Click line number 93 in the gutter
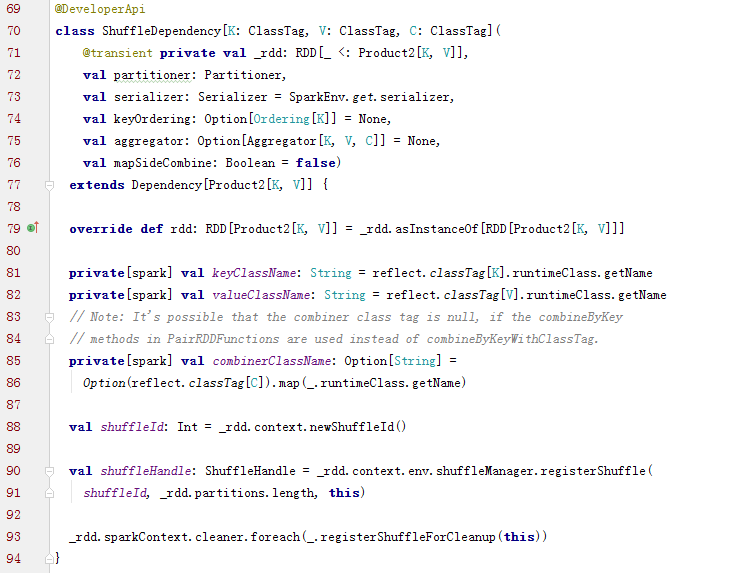738x573 pixels. coord(14,537)
